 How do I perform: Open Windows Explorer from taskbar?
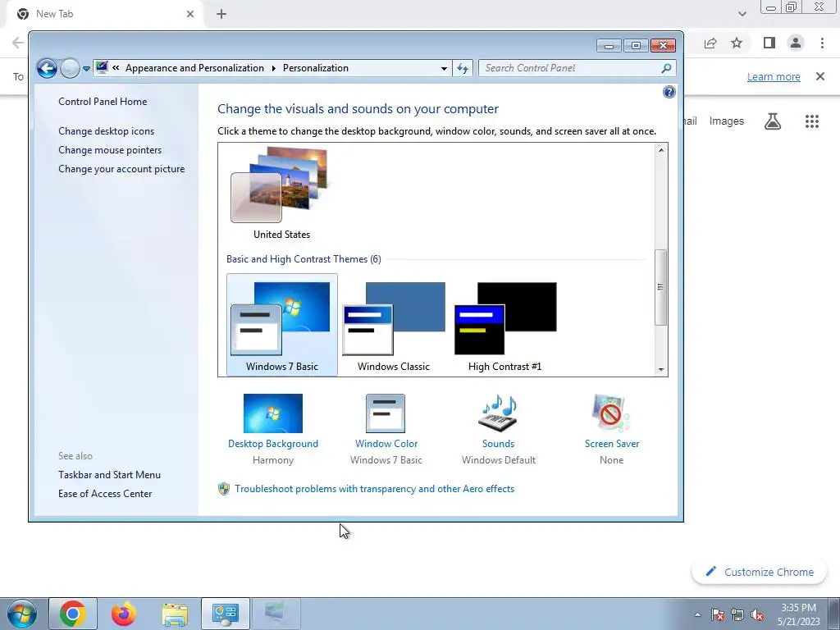coord(175,614)
